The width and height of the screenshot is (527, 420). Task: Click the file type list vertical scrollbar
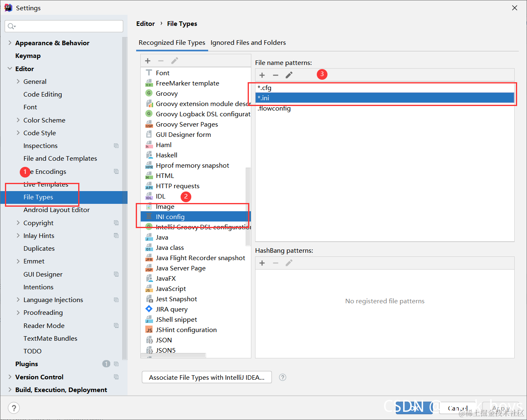(x=248, y=206)
